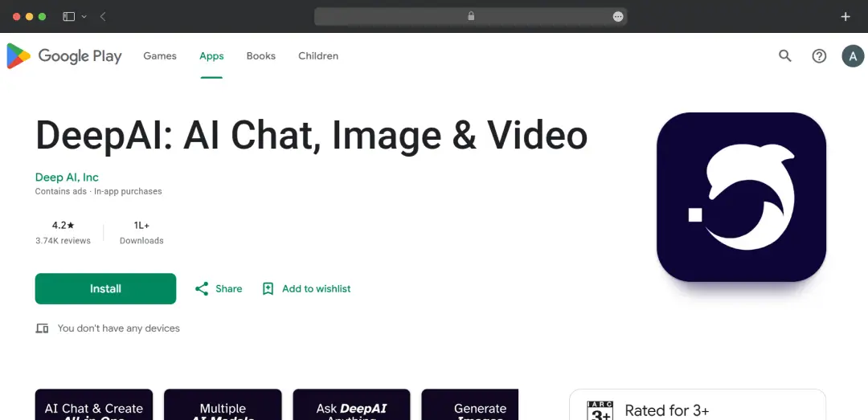Click the DeepAI dolphin app icon

pyautogui.click(x=741, y=197)
